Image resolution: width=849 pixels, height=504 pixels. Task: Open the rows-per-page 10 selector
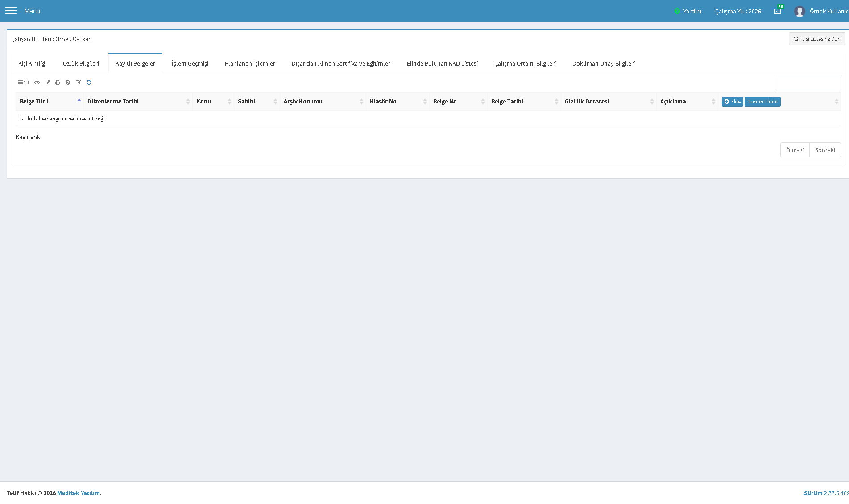23,83
